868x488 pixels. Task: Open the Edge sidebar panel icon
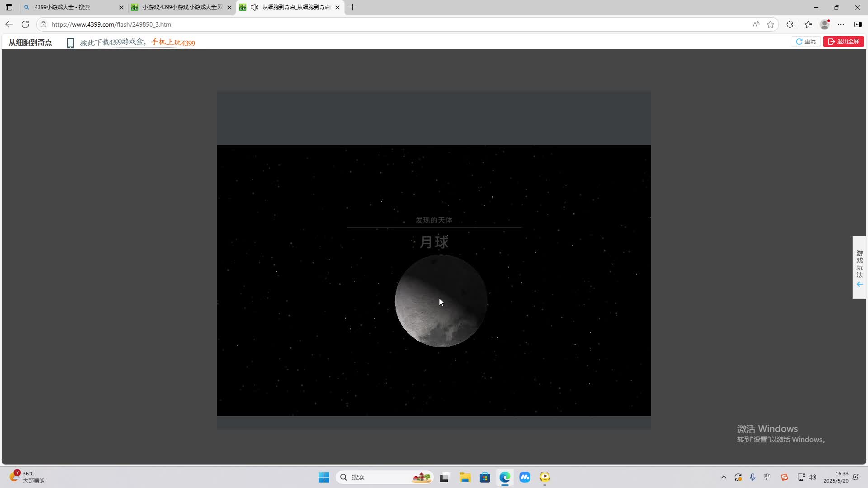pyautogui.click(x=858, y=24)
